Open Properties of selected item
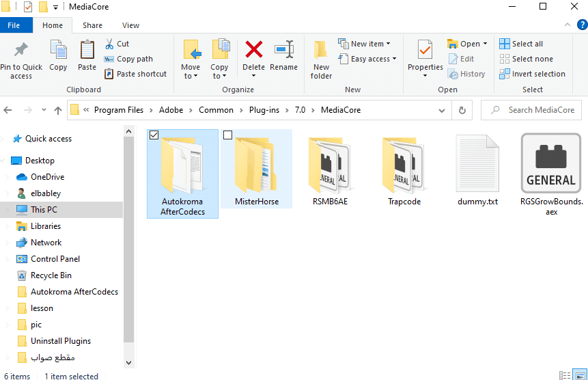 coord(425,55)
